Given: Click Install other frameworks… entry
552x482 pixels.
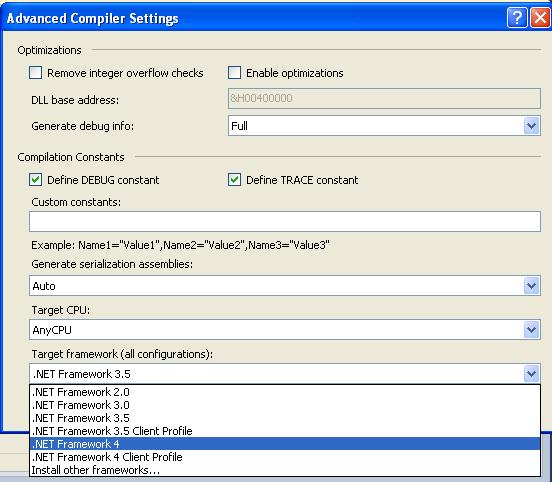Looking at the screenshot, I should (285, 470).
